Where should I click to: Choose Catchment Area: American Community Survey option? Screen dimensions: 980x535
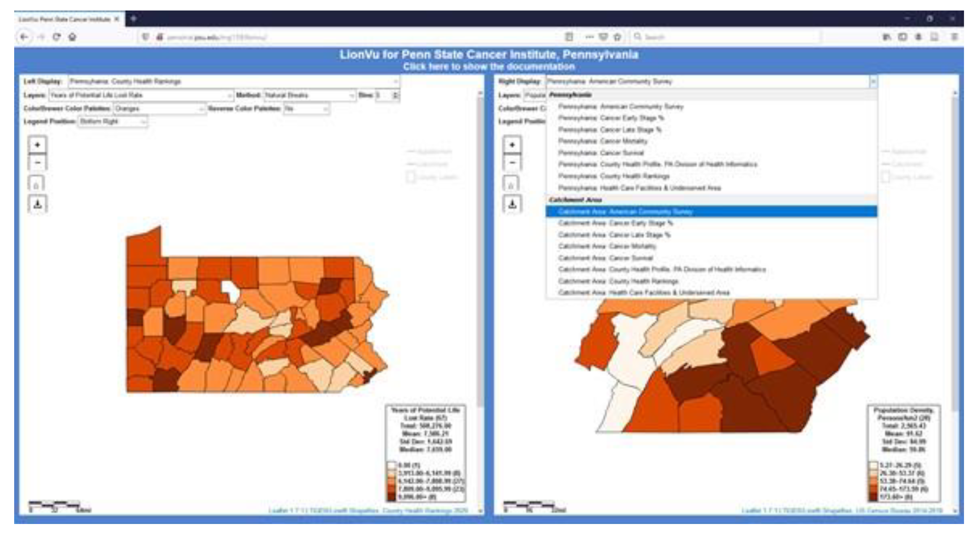click(626, 211)
